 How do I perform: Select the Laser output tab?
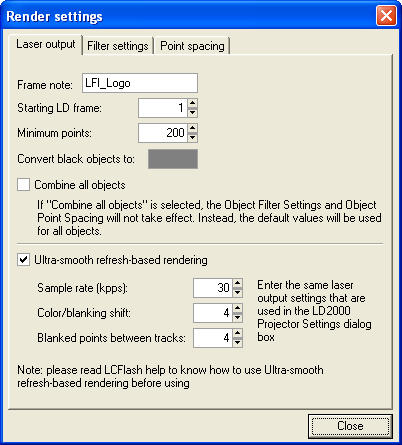click(x=46, y=44)
